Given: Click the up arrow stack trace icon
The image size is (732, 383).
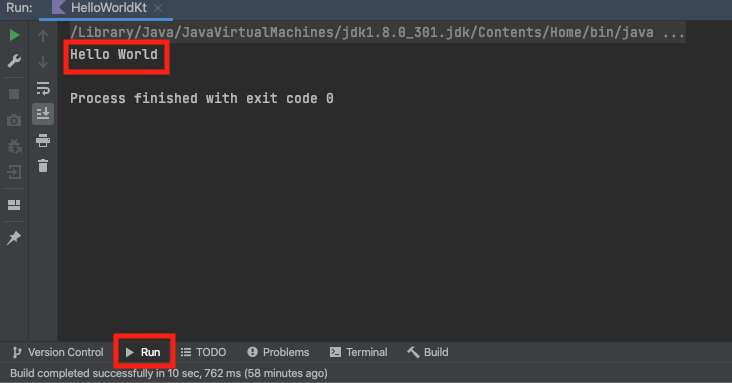Looking at the screenshot, I should click(43, 36).
